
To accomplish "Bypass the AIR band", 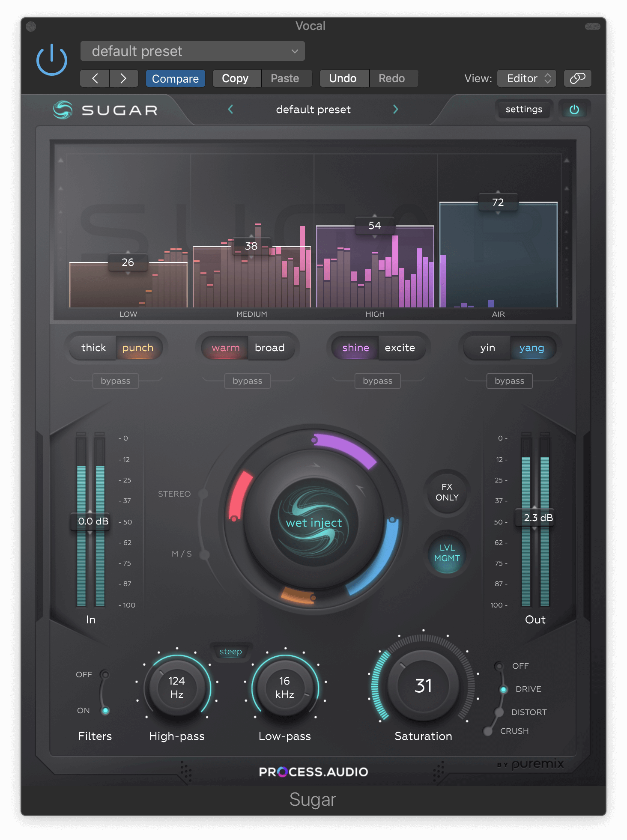I will point(510,381).
